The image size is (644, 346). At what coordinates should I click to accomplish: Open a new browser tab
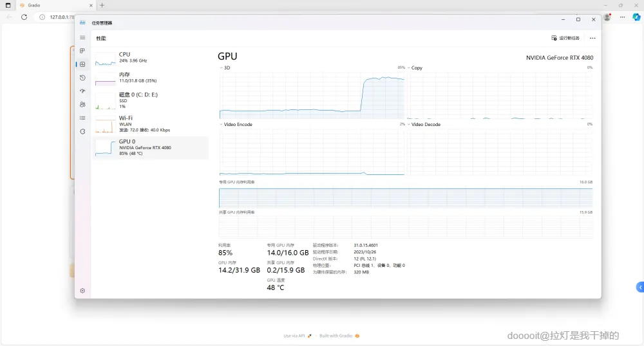coord(102,5)
